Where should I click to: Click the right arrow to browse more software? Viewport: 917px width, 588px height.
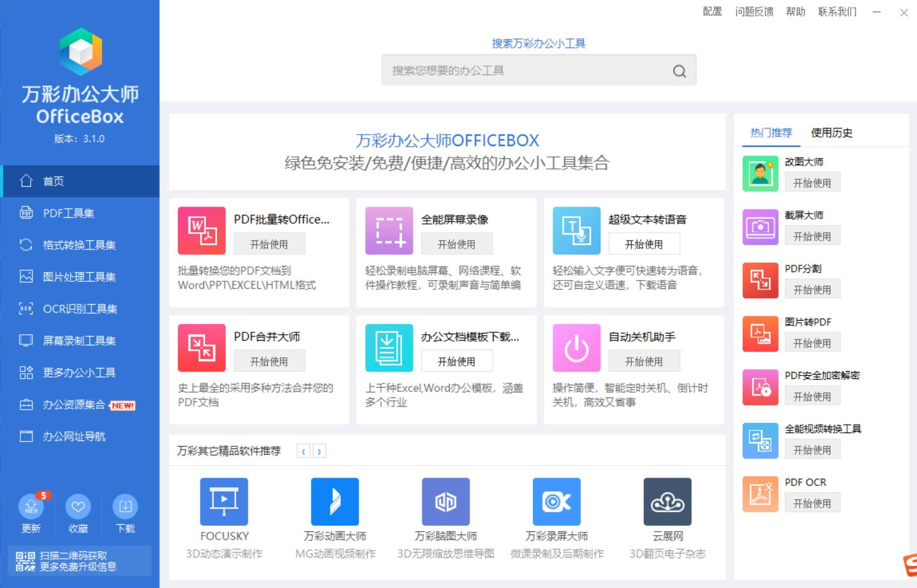[319, 450]
